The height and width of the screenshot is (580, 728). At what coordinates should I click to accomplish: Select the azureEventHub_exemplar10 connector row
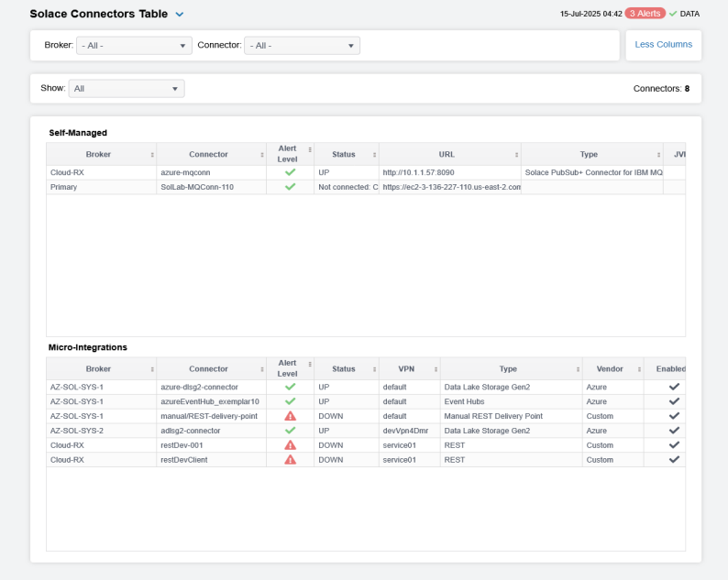209,401
